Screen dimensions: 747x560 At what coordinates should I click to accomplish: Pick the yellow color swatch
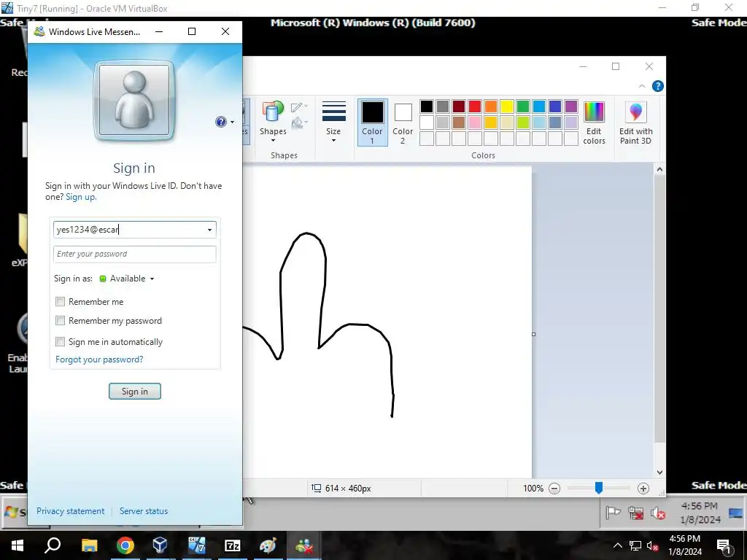coord(507,106)
